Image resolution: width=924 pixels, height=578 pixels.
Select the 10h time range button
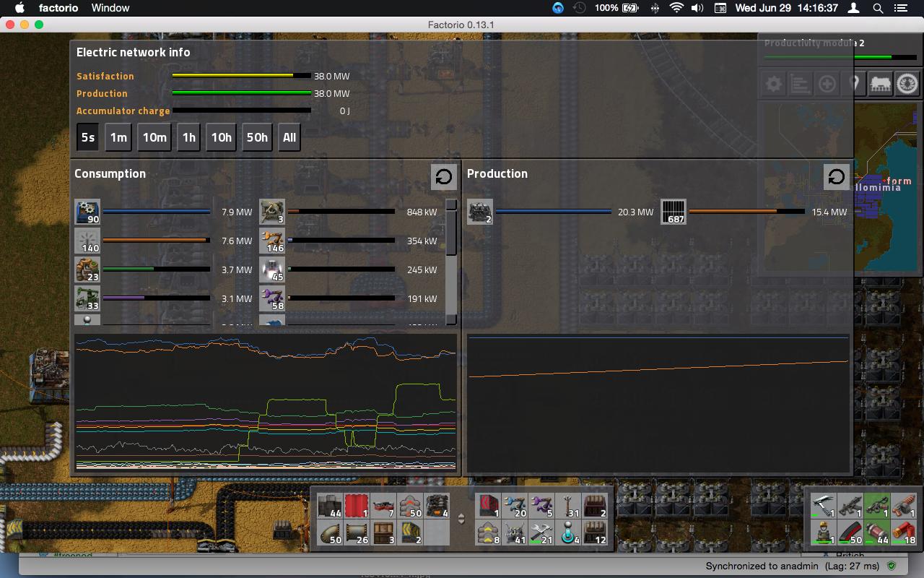[221, 137]
